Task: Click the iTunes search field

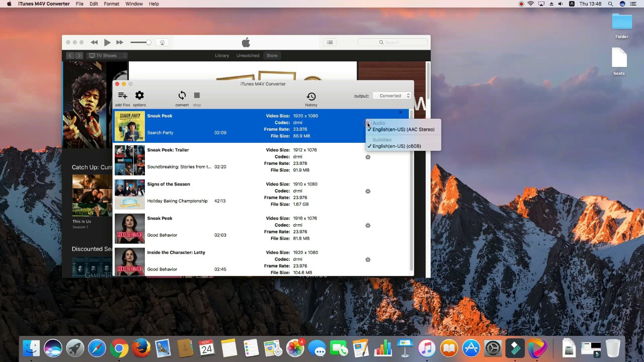Action: [392, 43]
